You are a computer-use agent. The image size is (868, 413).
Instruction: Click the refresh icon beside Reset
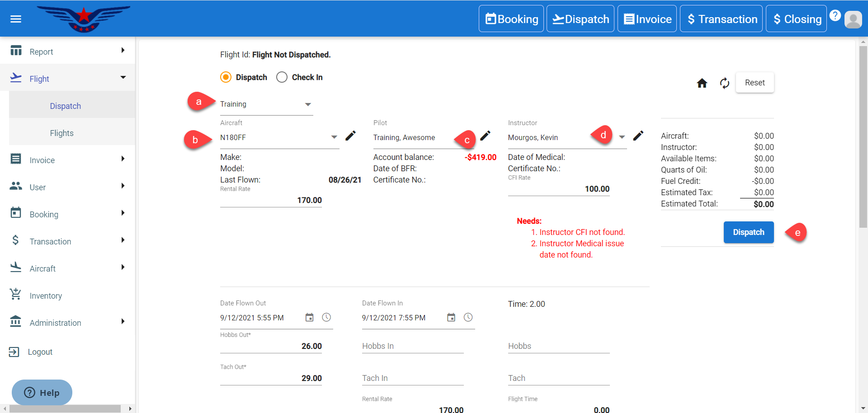(724, 83)
